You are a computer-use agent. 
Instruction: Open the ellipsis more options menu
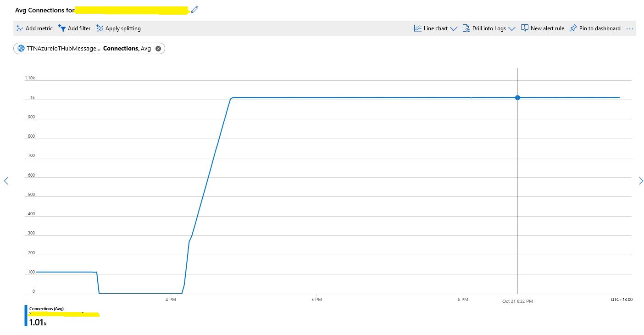(630, 28)
